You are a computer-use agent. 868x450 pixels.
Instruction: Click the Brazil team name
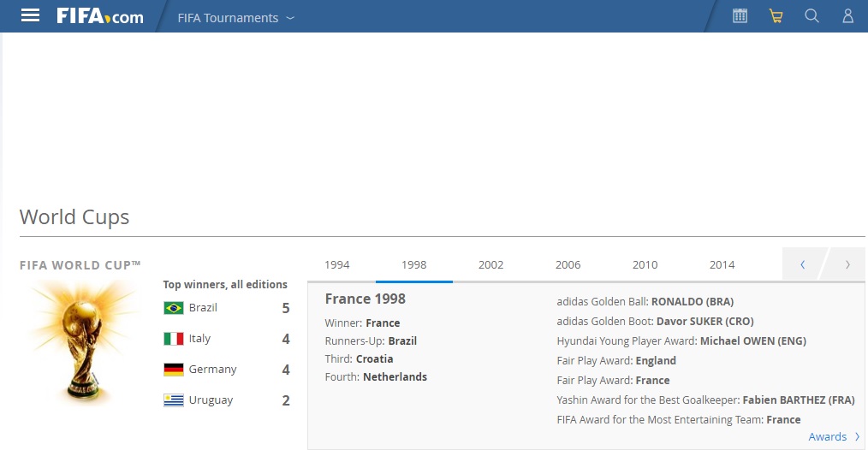tap(203, 308)
